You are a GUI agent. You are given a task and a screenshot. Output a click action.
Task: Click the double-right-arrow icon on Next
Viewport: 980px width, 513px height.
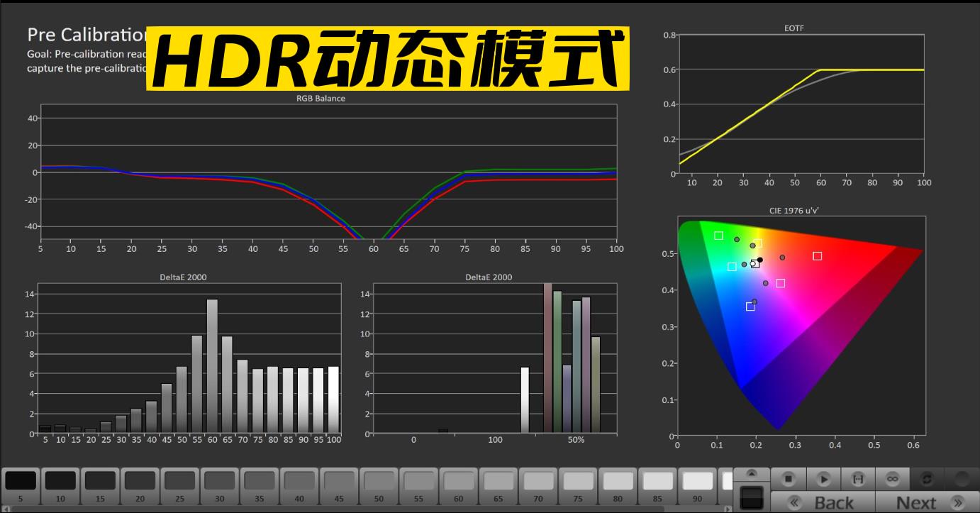957,502
